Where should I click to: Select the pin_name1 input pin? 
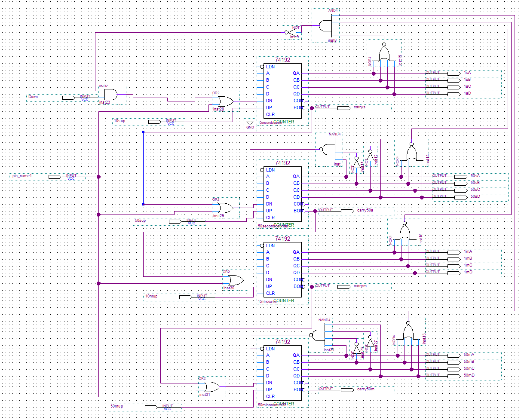tap(55, 177)
